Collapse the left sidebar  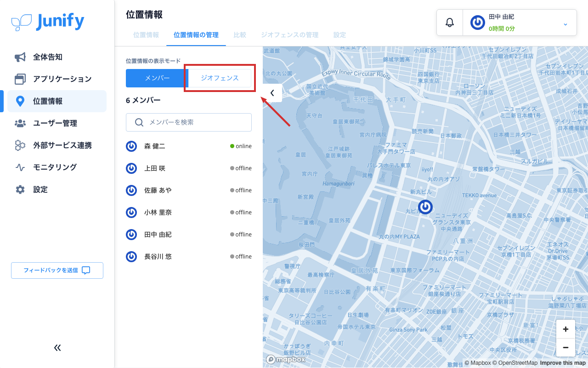click(x=57, y=348)
